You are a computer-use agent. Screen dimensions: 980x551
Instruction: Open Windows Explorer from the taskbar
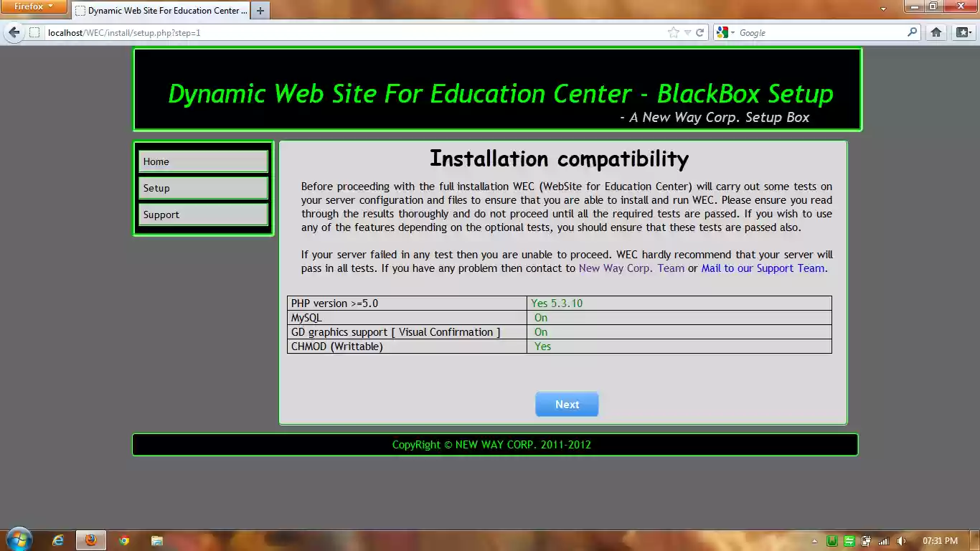click(x=156, y=540)
